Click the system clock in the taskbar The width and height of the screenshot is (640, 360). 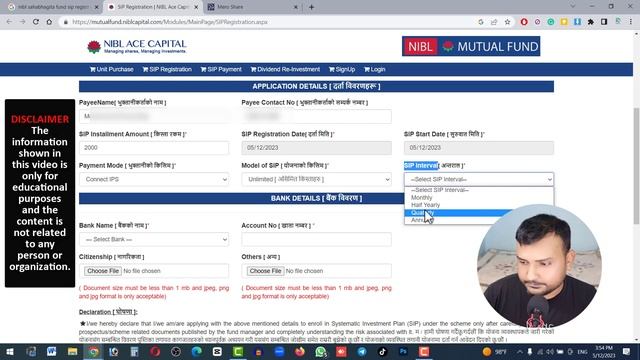click(603, 351)
